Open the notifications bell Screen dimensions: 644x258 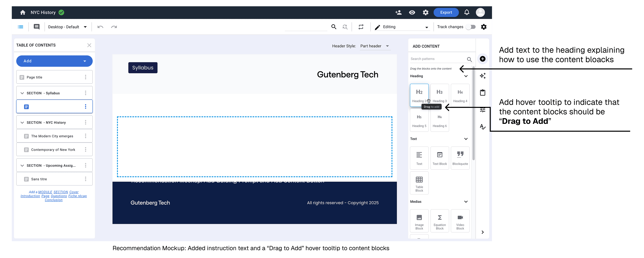click(x=466, y=12)
